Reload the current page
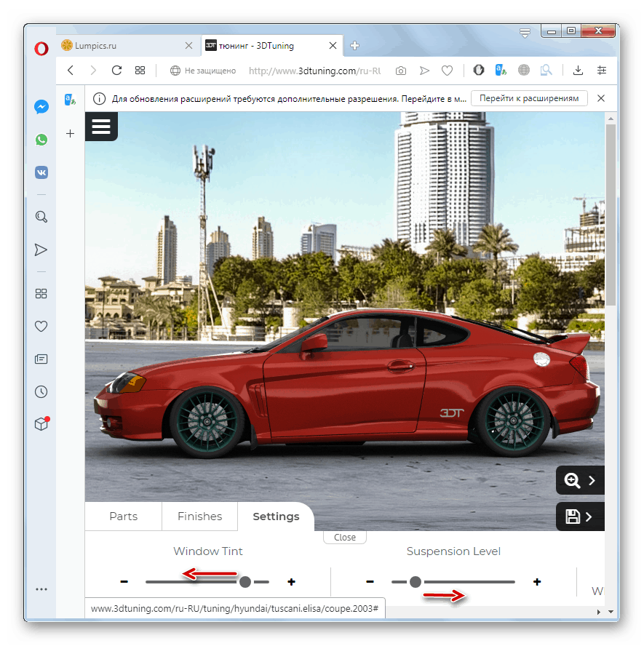This screenshot has width=644, height=646. (x=116, y=71)
